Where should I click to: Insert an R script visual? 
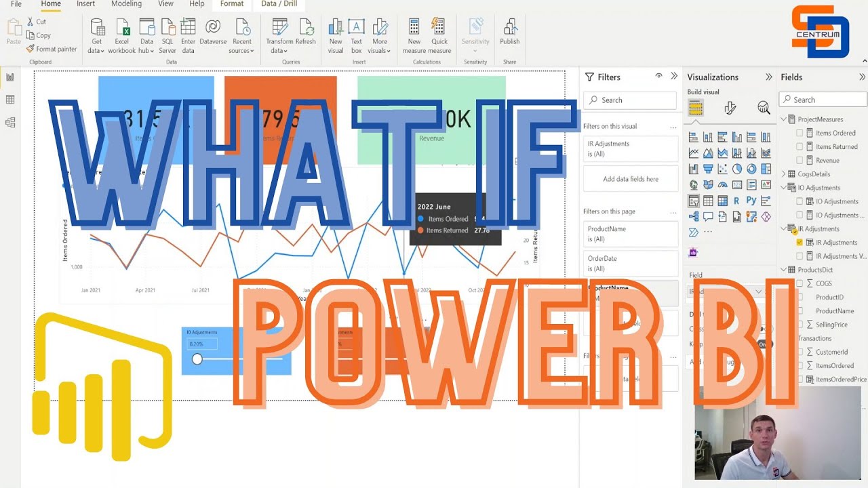(x=737, y=201)
